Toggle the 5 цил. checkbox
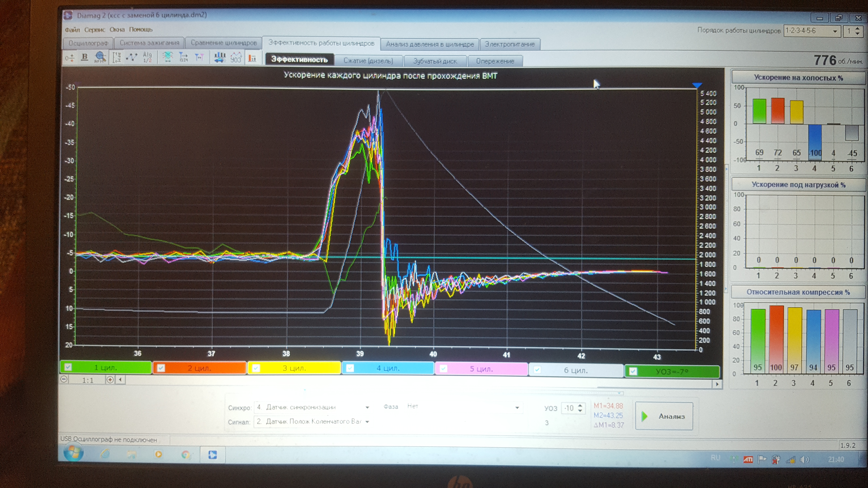The height and width of the screenshot is (488, 868). tap(443, 369)
